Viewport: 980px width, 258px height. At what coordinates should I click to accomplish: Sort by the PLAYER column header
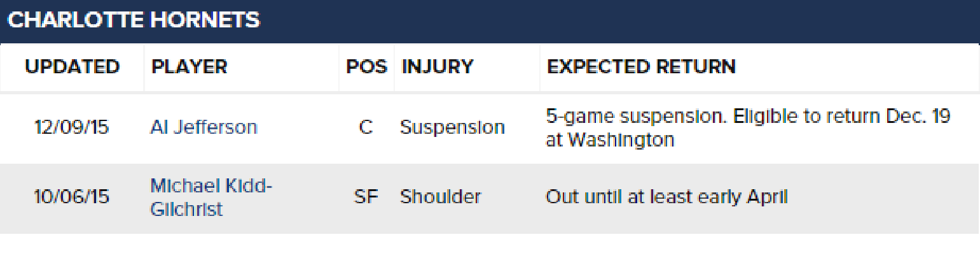(189, 67)
